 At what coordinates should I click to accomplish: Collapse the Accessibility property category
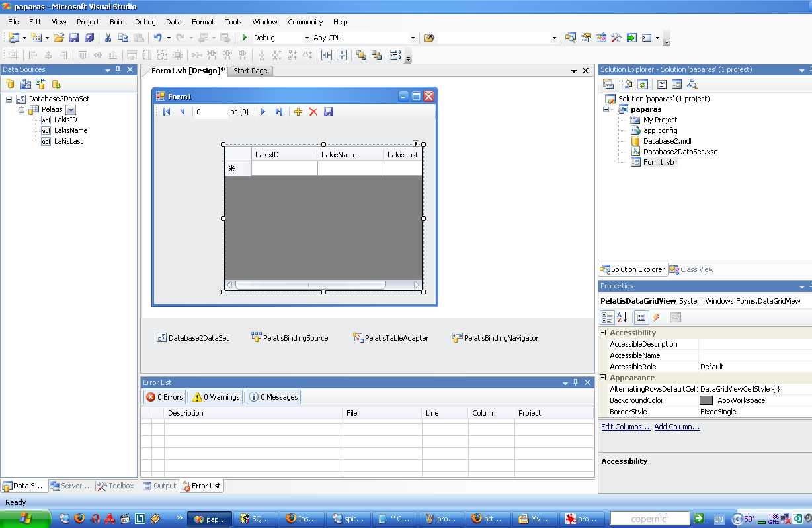point(603,333)
